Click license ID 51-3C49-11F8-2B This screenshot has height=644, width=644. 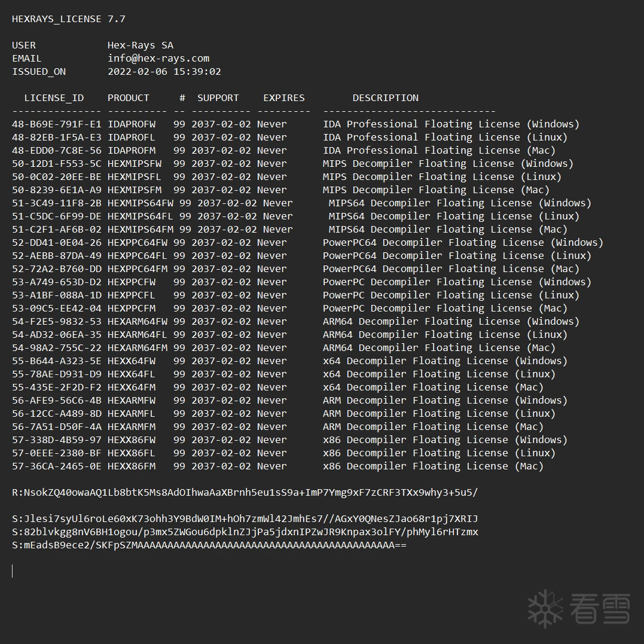pos(57,203)
